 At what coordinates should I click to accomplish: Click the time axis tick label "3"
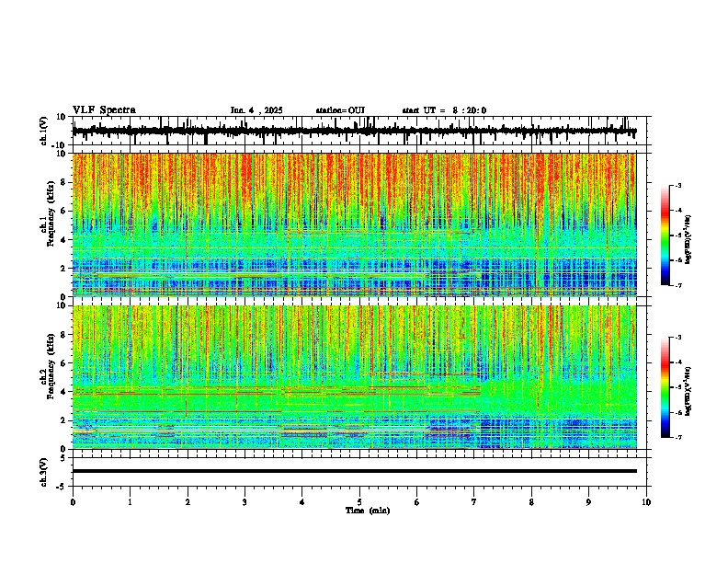click(x=245, y=502)
